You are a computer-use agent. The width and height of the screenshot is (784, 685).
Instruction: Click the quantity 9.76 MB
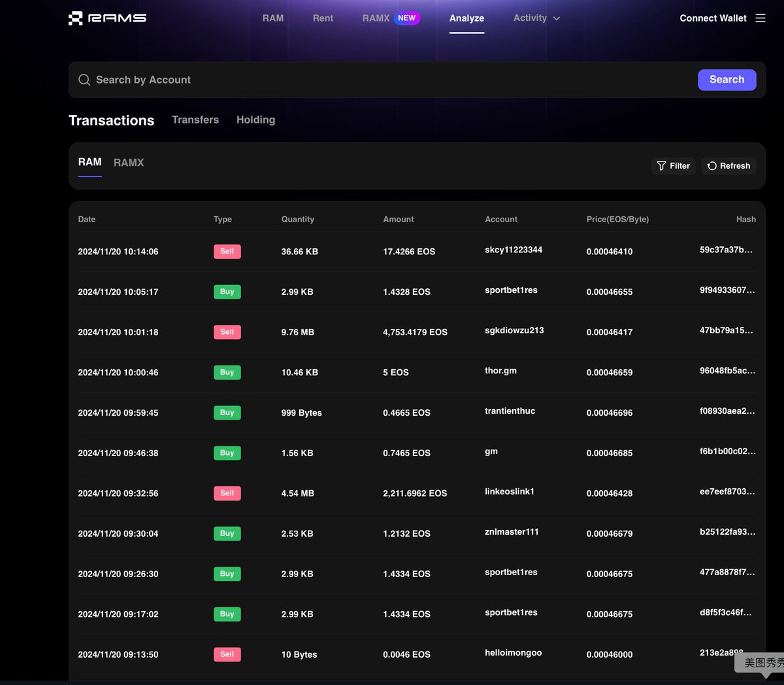[298, 332]
